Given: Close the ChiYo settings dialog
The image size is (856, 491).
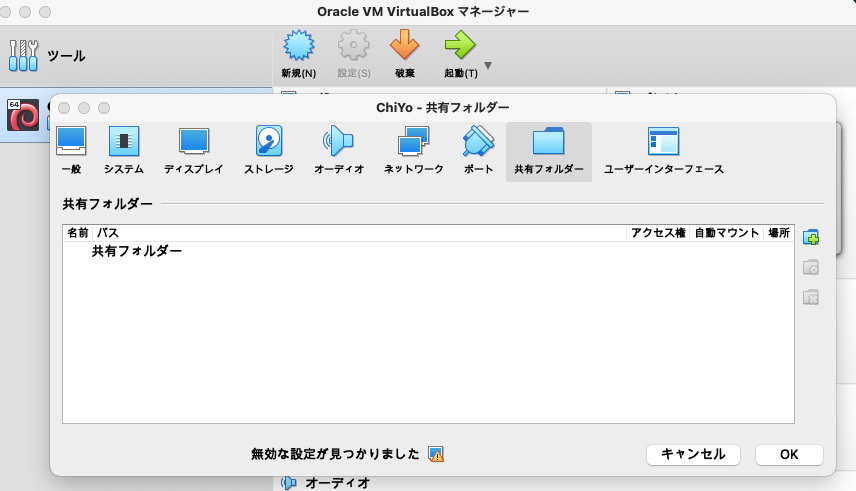Looking at the screenshot, I should [64, 108].
